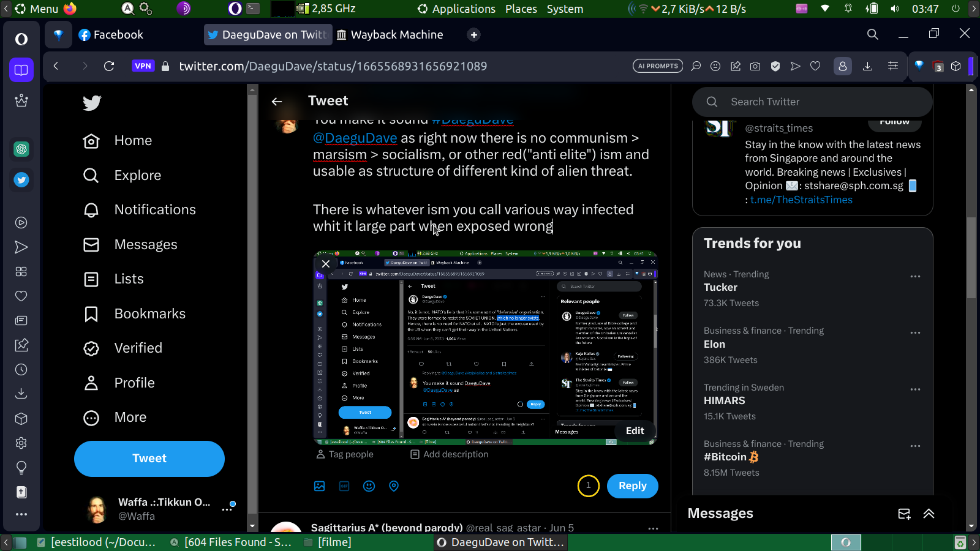Select the DaeguDave on Twitter tab
Screen dimensions: 980x551
[x=268, y=35]
